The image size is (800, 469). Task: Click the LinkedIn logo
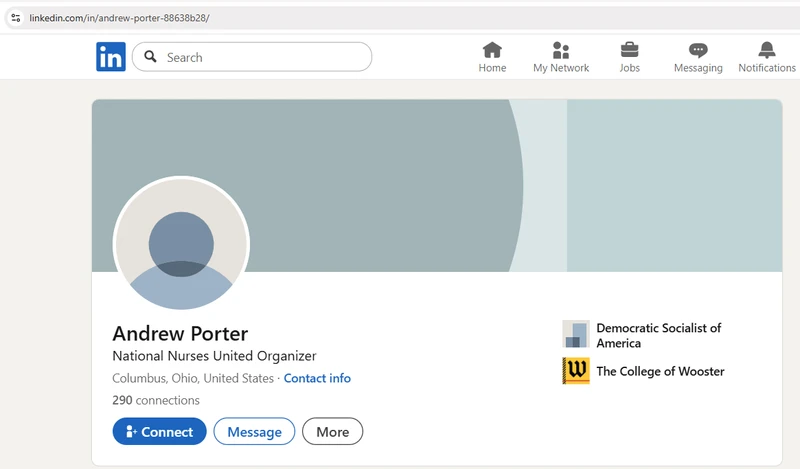click(111, 57)
